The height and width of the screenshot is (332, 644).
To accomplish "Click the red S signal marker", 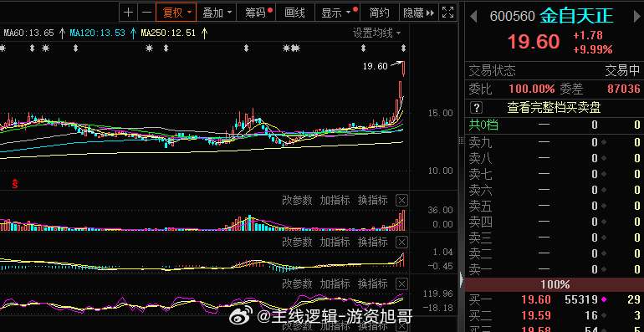I will point(15,184).
